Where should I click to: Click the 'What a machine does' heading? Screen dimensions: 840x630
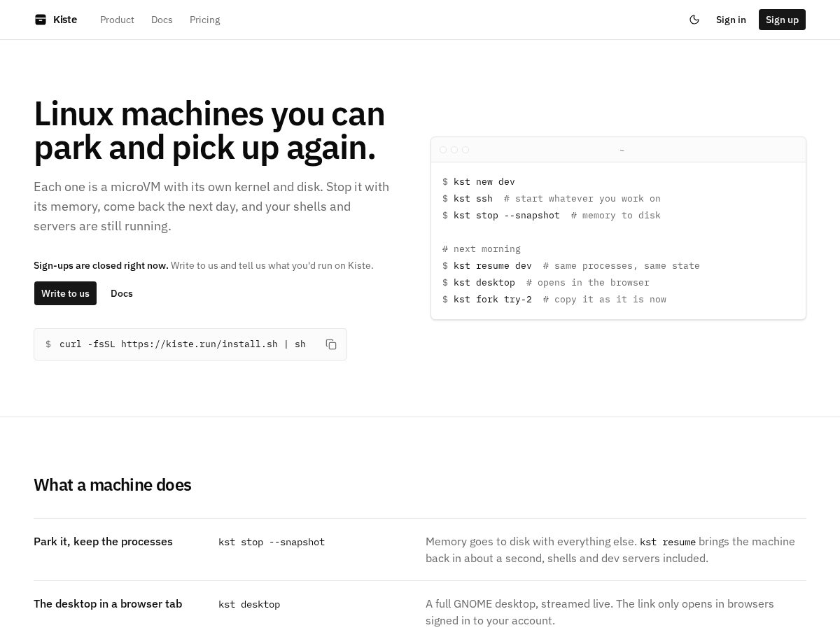[113, 485]
